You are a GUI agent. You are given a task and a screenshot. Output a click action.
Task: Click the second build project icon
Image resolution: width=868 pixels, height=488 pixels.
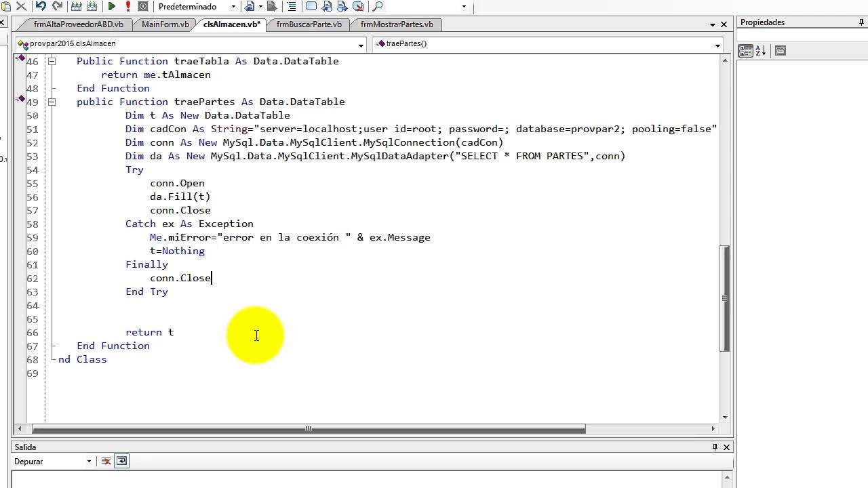(92, 7)
